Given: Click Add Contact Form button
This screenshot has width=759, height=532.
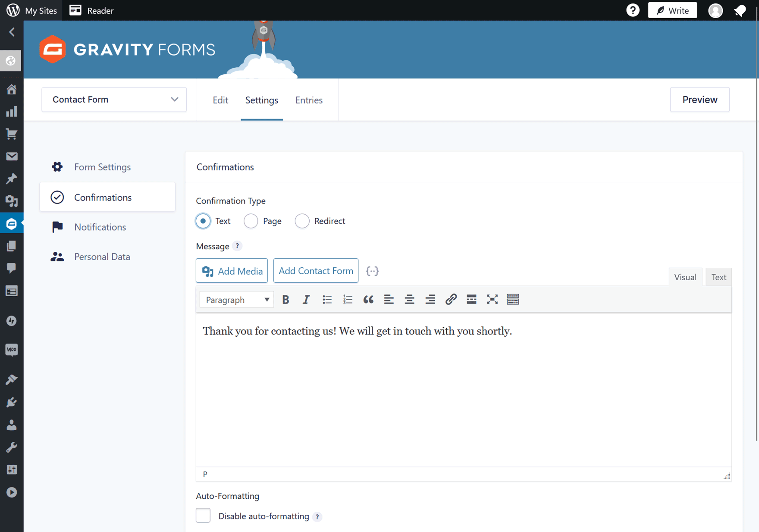Looking at the screenshot, I should [316, 271].
